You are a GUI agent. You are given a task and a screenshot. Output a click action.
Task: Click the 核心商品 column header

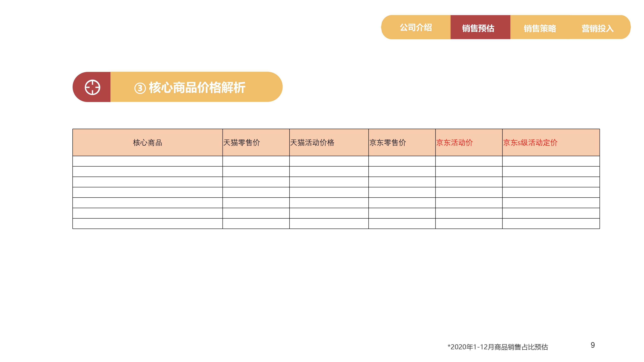click(147, 142)
